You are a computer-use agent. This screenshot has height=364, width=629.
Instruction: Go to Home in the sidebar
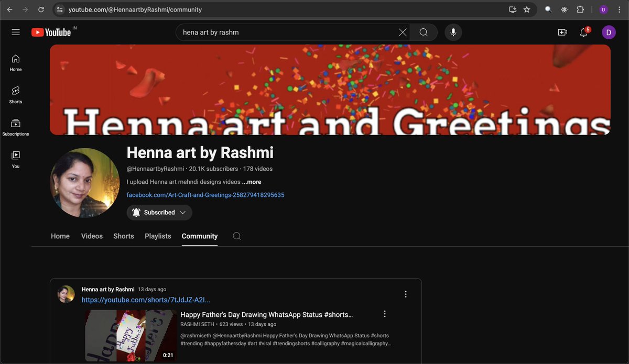point(16,63)
